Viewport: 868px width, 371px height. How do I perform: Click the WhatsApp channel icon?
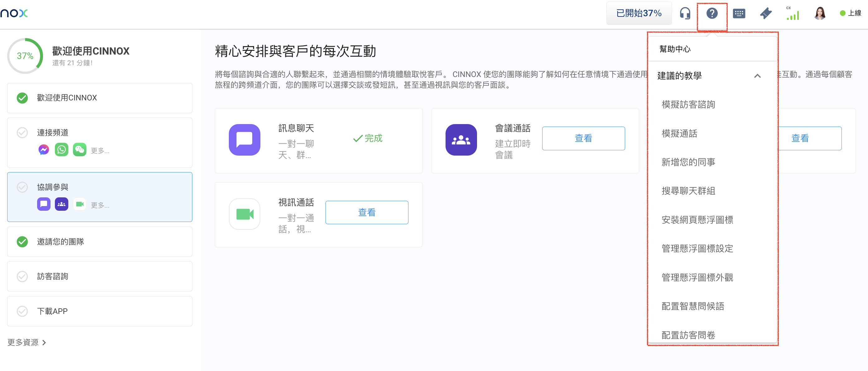[61, 150]
